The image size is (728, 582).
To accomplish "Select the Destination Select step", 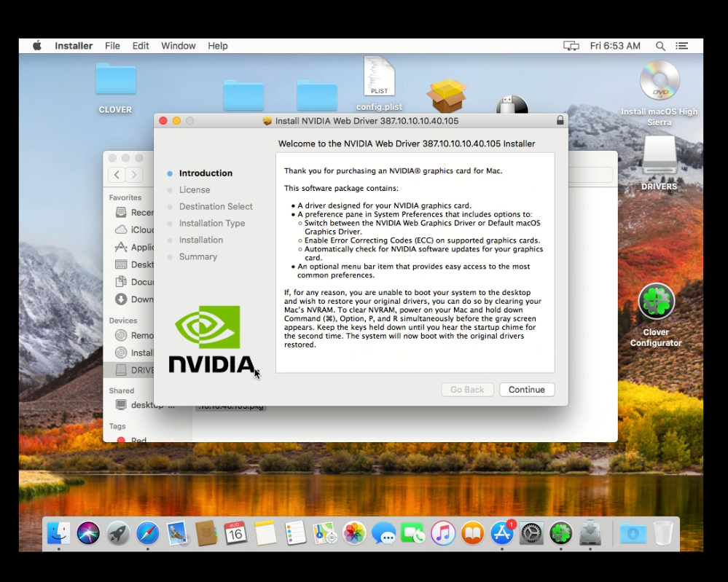I will (x=216, y=207).
